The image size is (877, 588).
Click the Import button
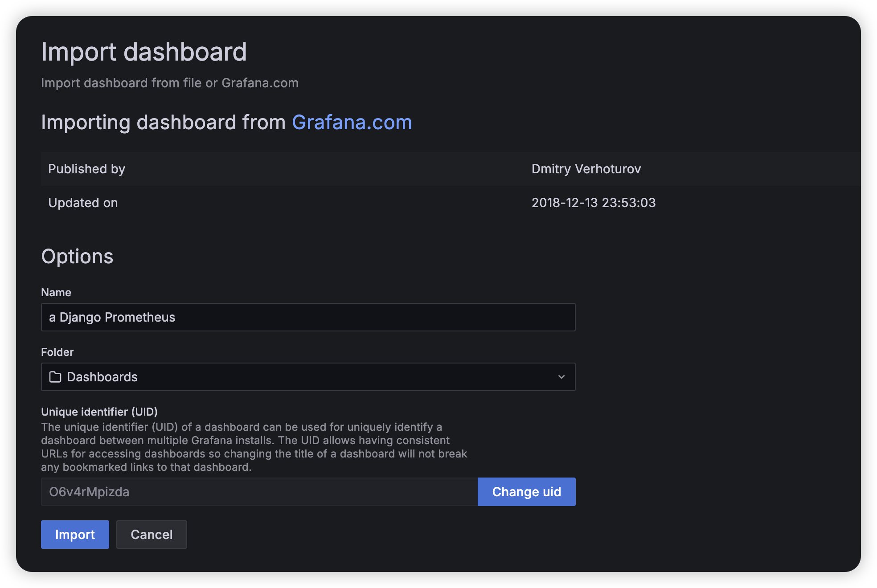(75, 535)
